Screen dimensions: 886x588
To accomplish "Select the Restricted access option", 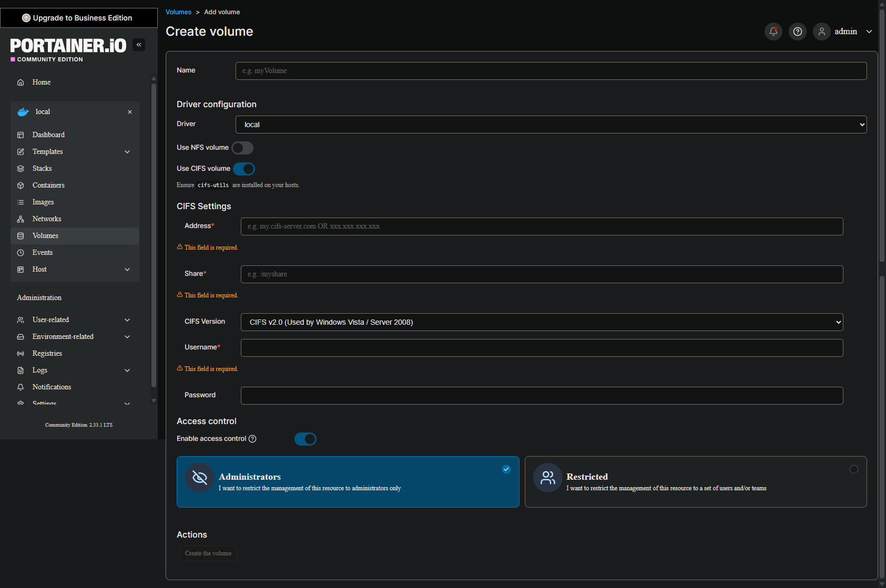I will pos(695,481).
